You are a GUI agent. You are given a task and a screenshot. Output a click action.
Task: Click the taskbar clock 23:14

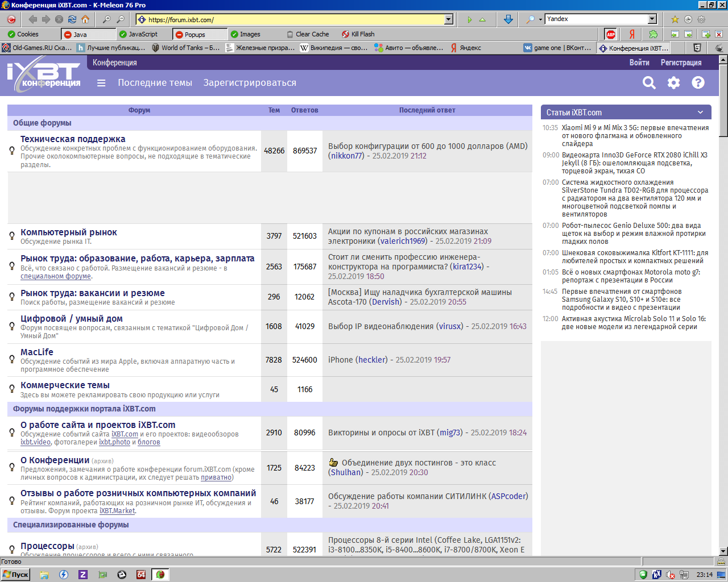pyautogui.click(x=705, y=575)
